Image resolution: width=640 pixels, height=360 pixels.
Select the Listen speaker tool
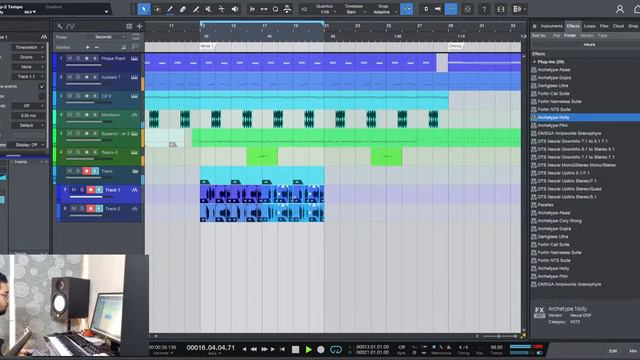pos(235,9)
